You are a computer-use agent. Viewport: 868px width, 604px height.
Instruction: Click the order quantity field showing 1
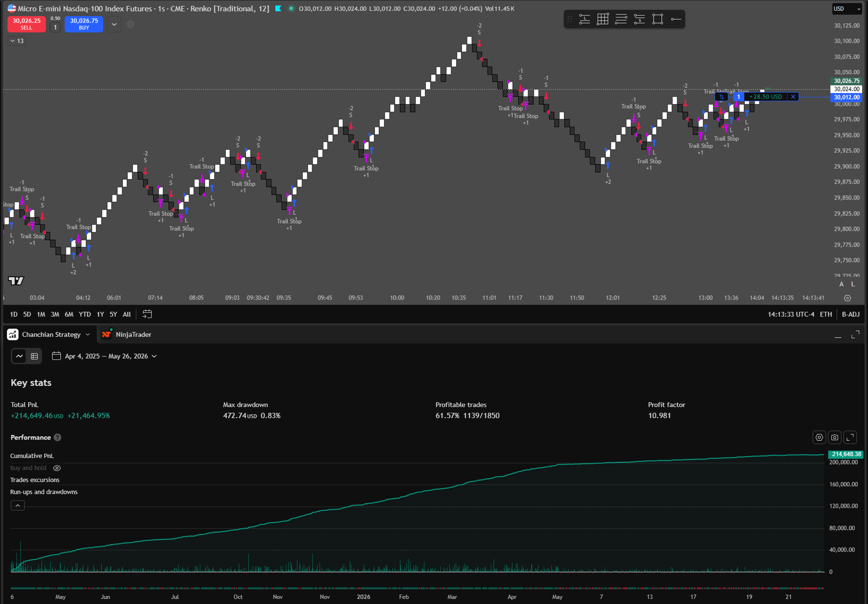[x=55, y=27]
